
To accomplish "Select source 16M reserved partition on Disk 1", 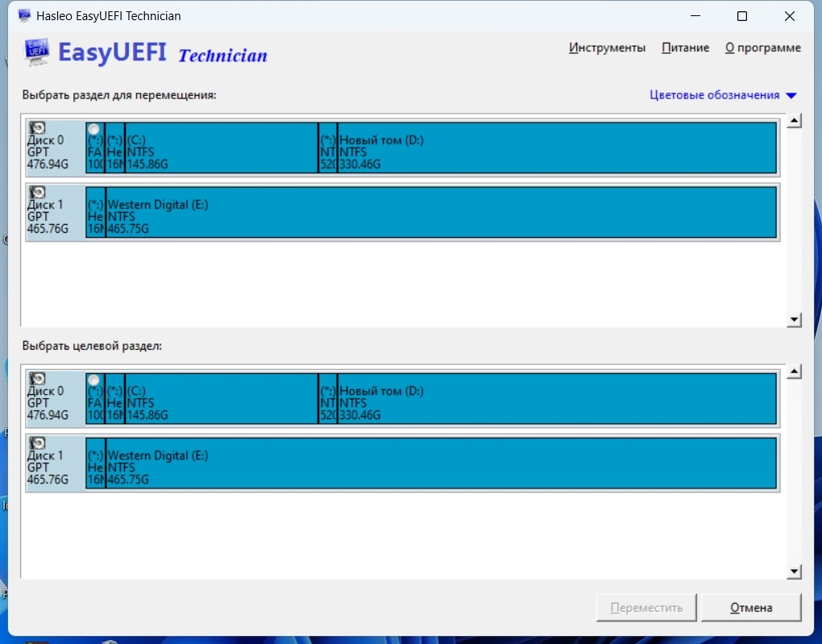I will (x=95, y=212).
